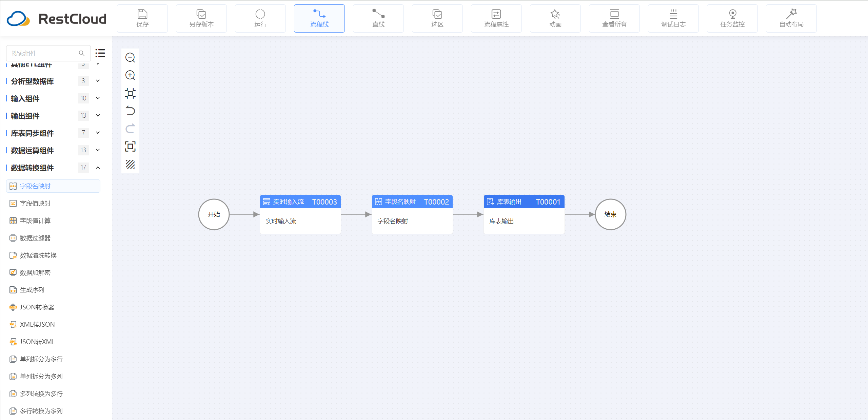This screenshot has width=868, height=420.
Task: Click the undo arrow icon
Action: tap(130, 111)
